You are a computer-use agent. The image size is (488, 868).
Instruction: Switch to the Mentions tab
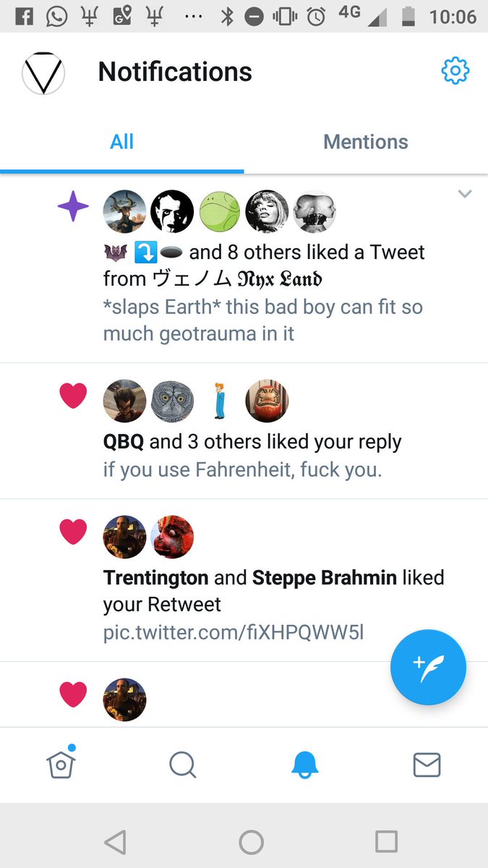(x=366, y=142)
